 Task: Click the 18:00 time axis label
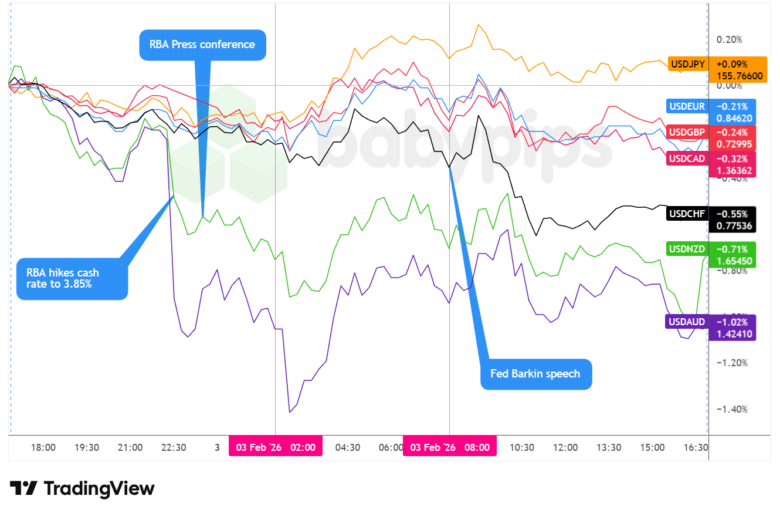(x=43, y=447)
